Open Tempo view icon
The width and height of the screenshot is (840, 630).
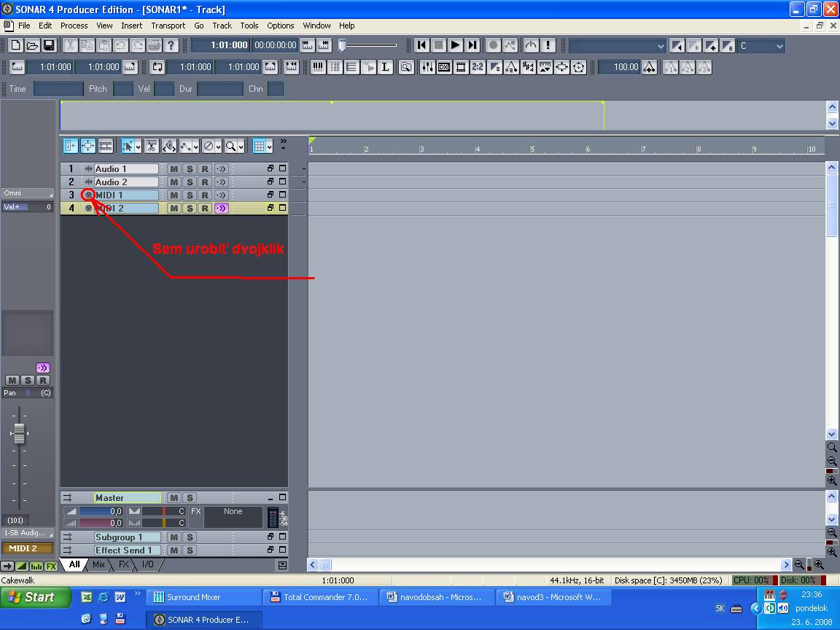coord(511,67)
